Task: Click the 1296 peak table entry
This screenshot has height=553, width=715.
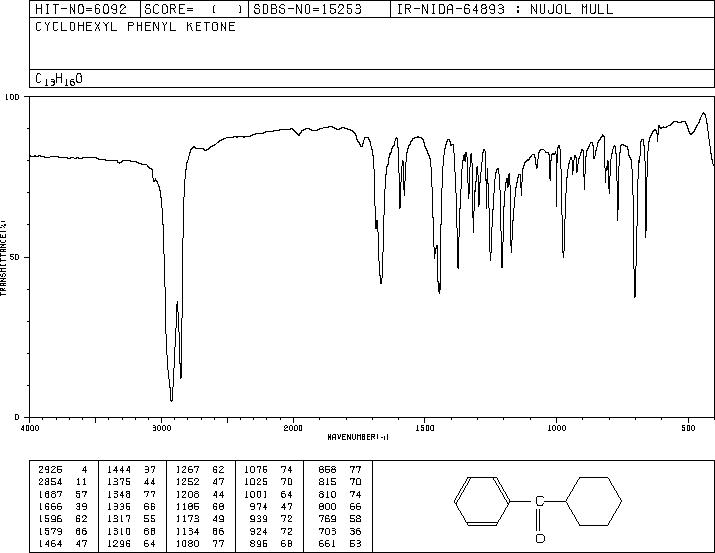Action: coord(119,543)
